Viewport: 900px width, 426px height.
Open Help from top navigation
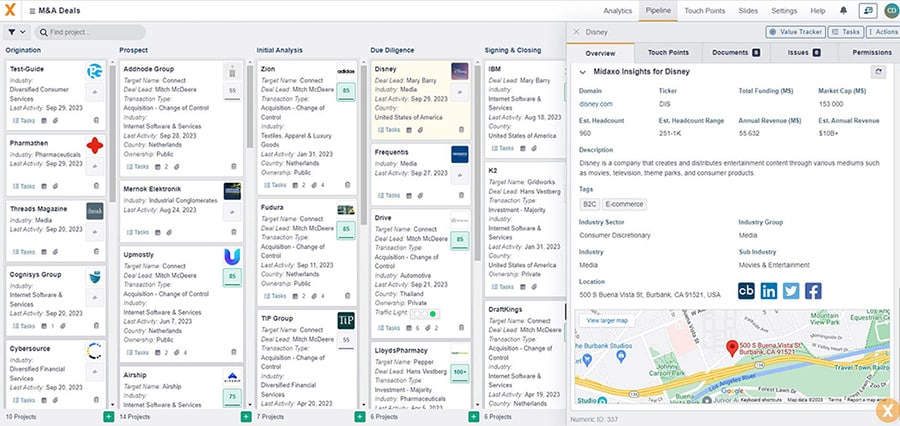[818, 11]
